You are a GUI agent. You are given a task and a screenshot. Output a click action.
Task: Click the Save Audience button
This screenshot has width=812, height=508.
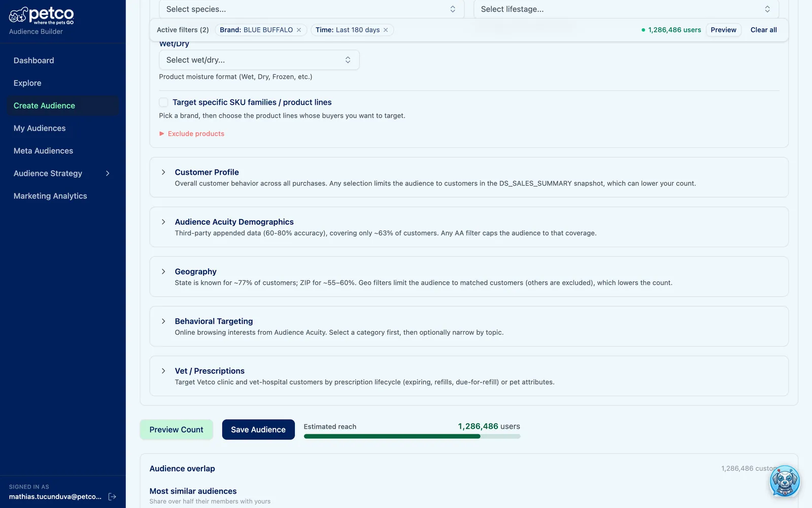[258, 430]
